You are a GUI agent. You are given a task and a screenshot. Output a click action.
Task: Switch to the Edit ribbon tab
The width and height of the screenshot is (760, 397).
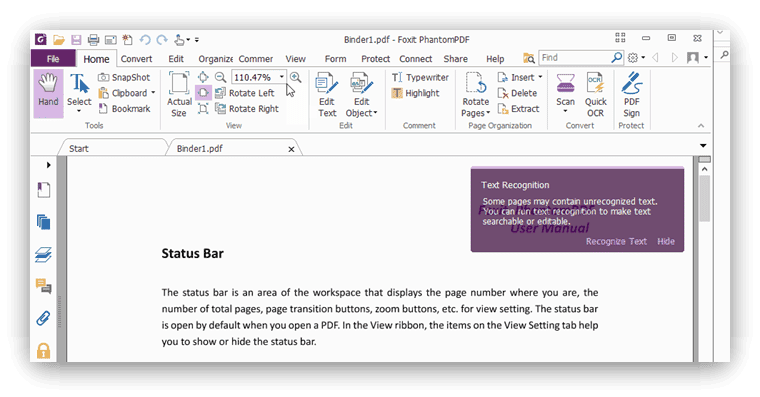coord(176,59)
